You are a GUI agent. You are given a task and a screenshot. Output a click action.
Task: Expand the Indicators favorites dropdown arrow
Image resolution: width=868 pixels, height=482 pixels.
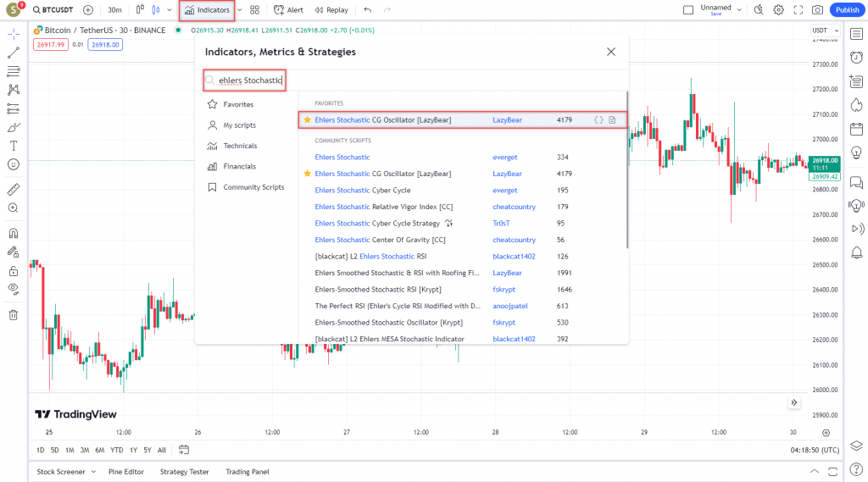coord(240,10)
